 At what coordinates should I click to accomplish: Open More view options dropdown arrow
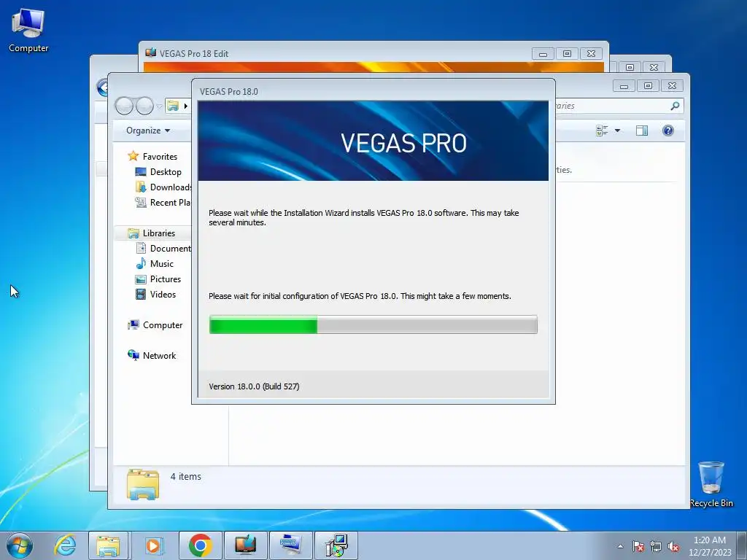click(617, 131)
